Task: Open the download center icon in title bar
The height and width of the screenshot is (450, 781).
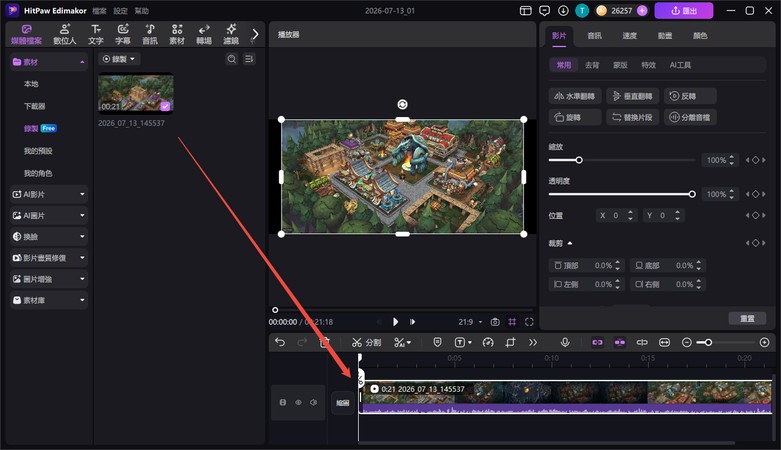Action: point(563,10)
